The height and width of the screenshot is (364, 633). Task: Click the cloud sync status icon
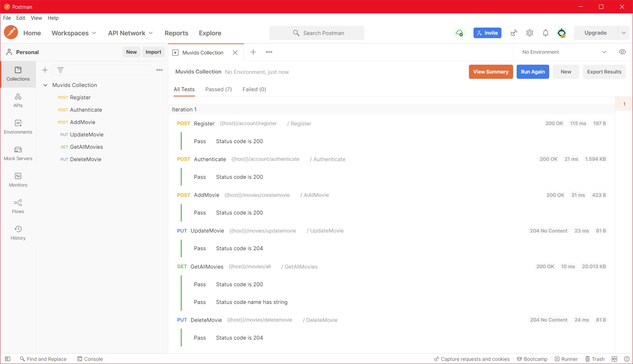pyautogui.click(x=459, y=33)
